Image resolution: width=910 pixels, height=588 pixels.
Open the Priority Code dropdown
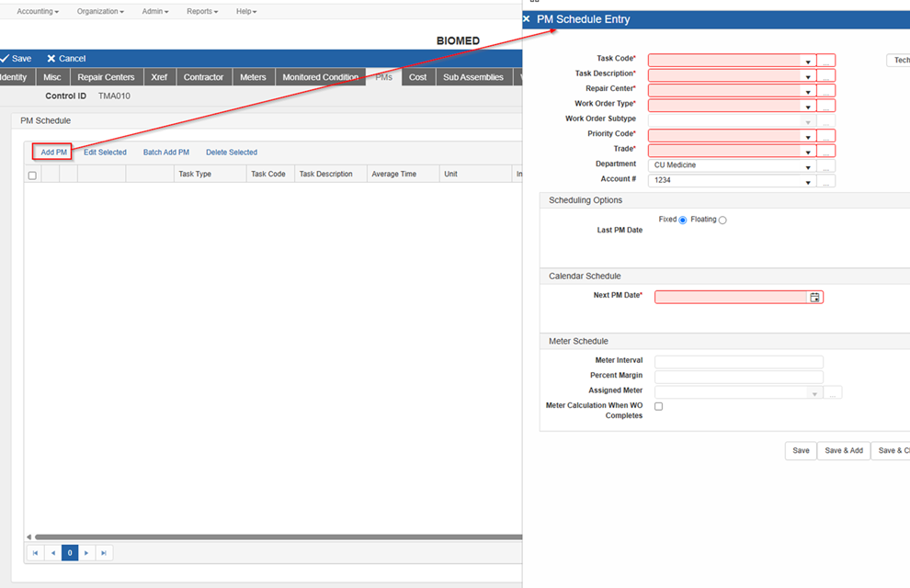tap(808, 137)
